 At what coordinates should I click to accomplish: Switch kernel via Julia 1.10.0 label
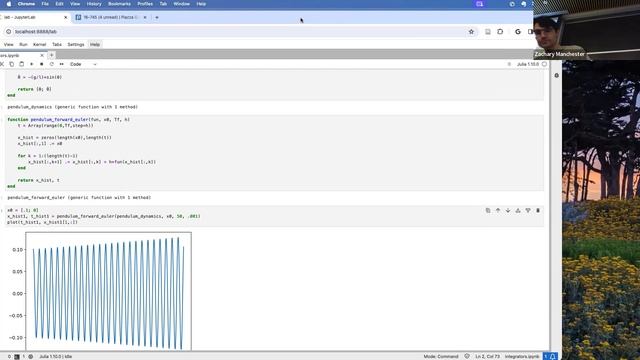pyautogui.click(x=528, y=64)
